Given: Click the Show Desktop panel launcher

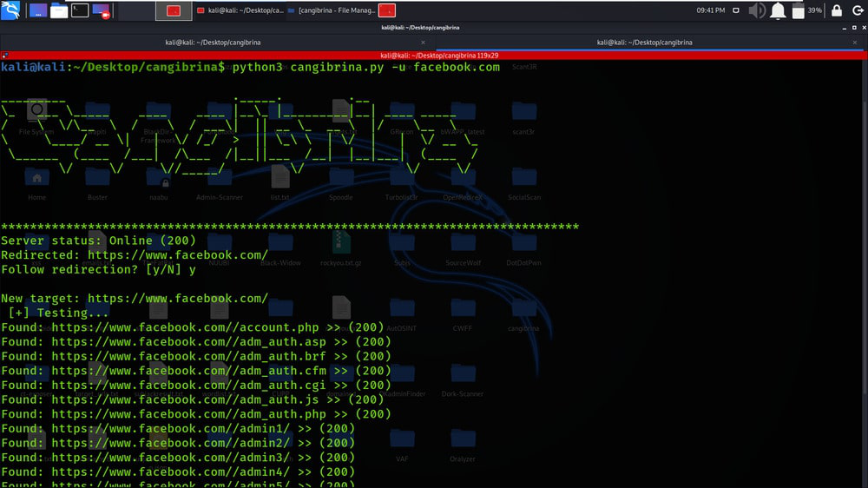Looking at the screenshot, I should (37, 10).
